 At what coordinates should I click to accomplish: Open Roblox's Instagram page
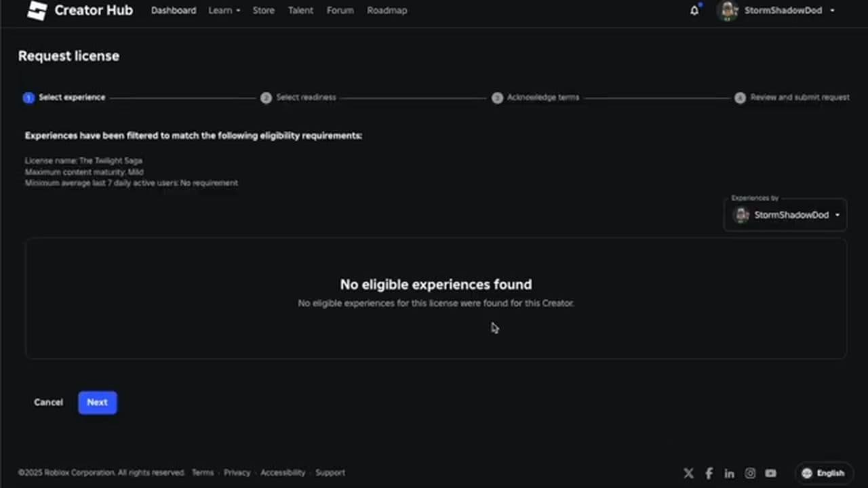click(750, 472)
